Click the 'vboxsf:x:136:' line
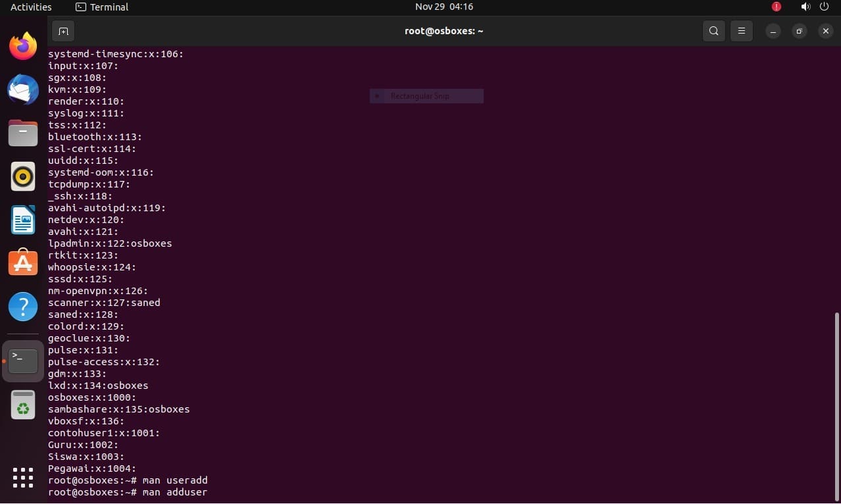841x504 pixels. [x=86, y=421]
